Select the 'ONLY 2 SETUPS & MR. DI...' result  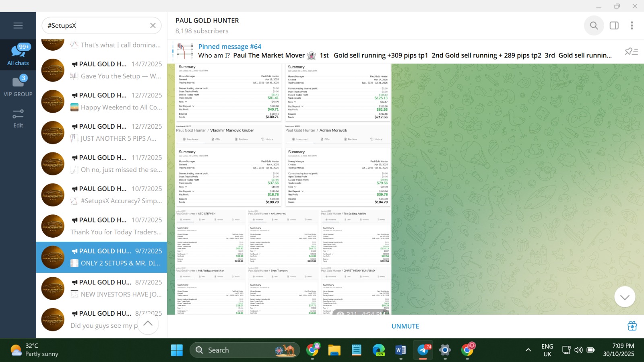point(101,257)
